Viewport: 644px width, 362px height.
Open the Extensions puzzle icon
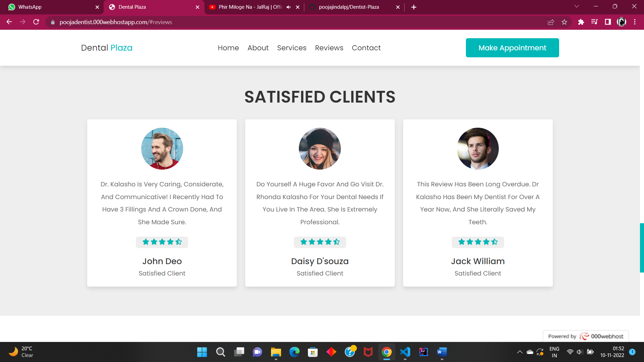(x=581, y=22)
